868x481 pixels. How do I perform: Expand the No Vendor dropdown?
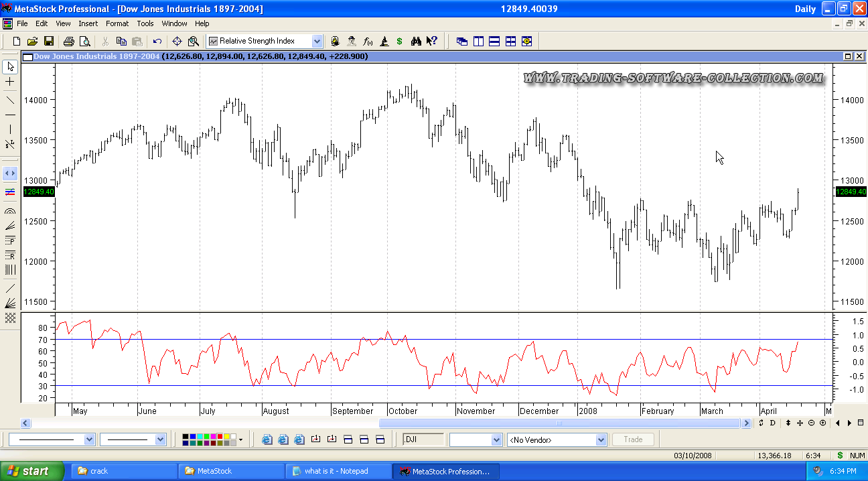point(601,440)
